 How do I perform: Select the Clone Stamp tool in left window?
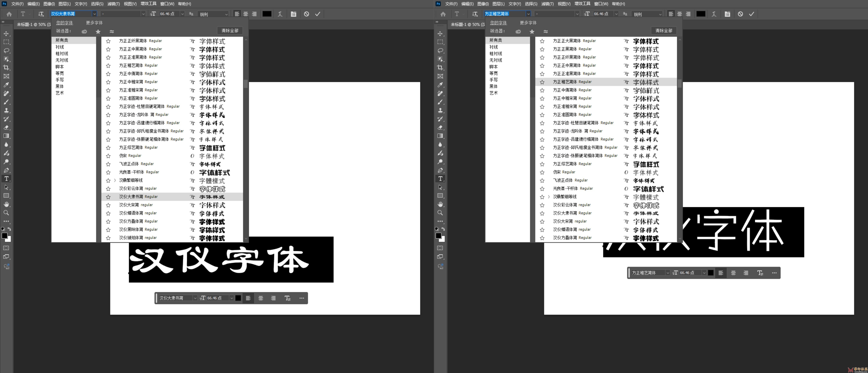click(x=6, y=110)
